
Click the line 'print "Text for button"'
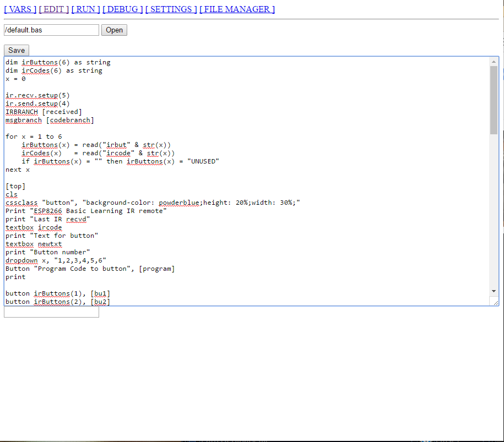52,236
